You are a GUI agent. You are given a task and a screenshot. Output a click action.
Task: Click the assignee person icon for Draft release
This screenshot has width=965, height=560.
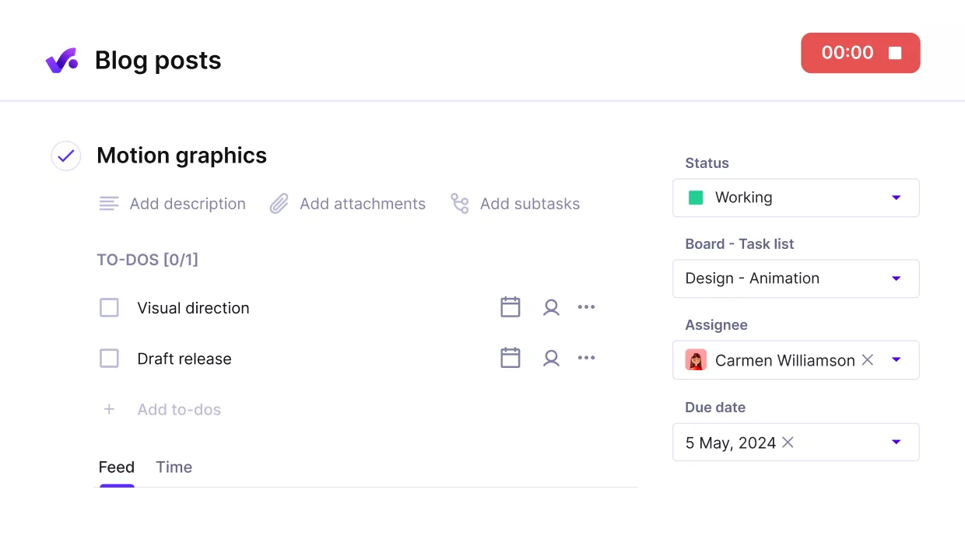point(551,358)
